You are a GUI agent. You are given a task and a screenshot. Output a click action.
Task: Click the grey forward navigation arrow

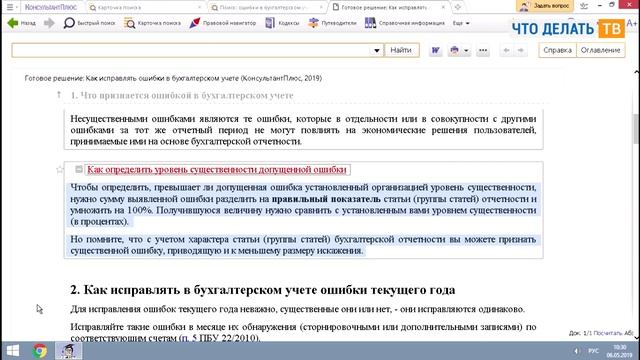49,23
